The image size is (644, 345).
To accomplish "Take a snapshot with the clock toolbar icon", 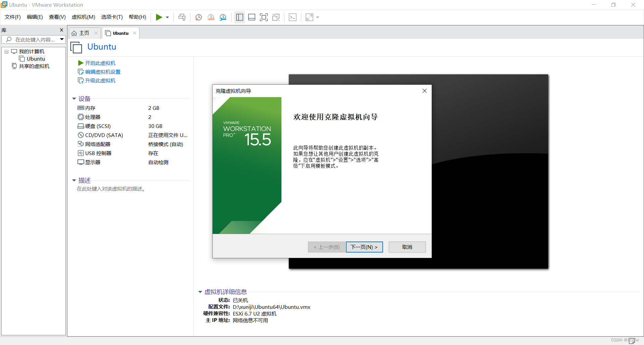I will [x=199, y=17].
